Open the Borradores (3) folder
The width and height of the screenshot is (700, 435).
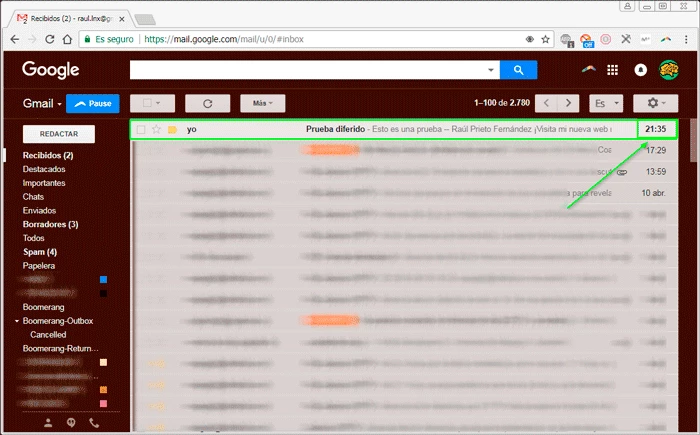click(x=50, y=225)
